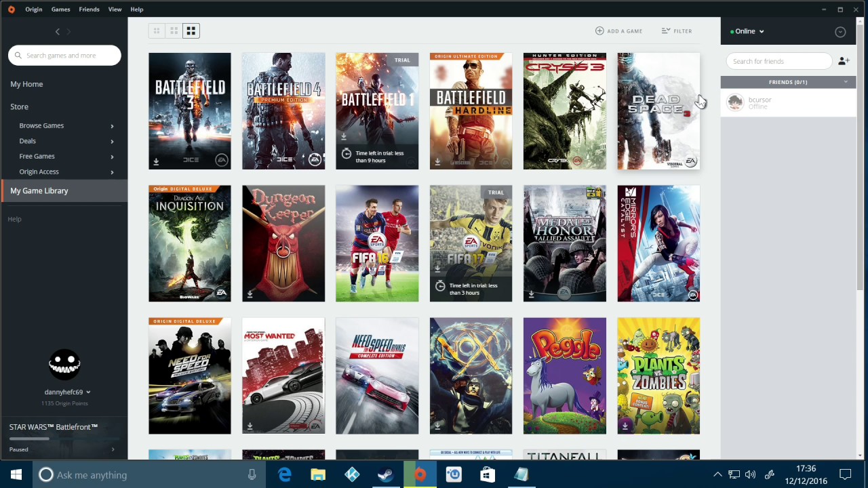Collapse the Friends (0/1) list
Image resolution: width=868 pixels, height=488 pixels.
pyautogui.click(x=846, y=82)
